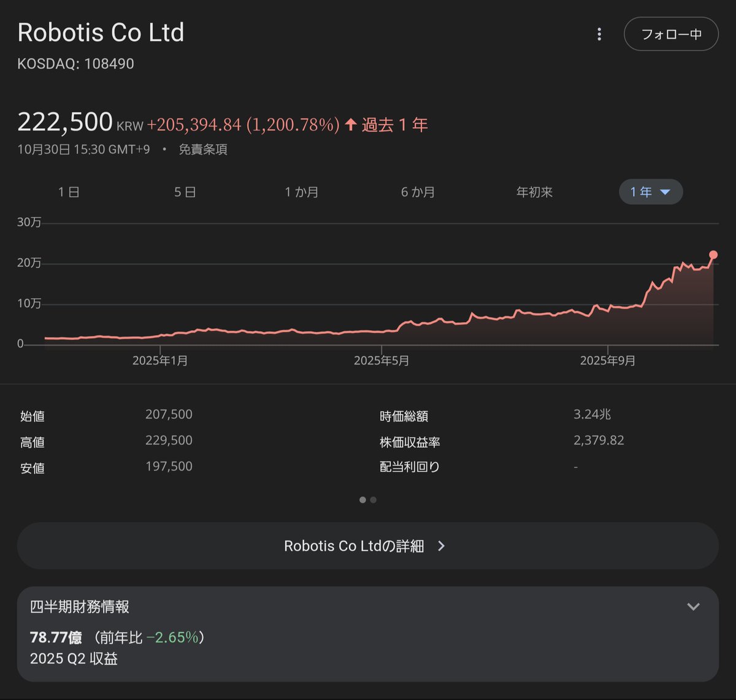This screenshot has height=700, width=736.
Task: Click the 始値 value 207,500
Action: point(169,414)
